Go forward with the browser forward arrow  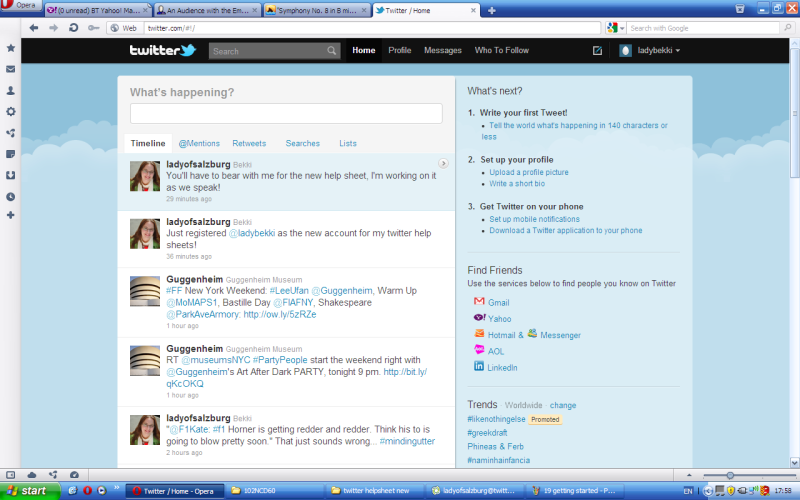pyautogui.click(x=53, y=28)
